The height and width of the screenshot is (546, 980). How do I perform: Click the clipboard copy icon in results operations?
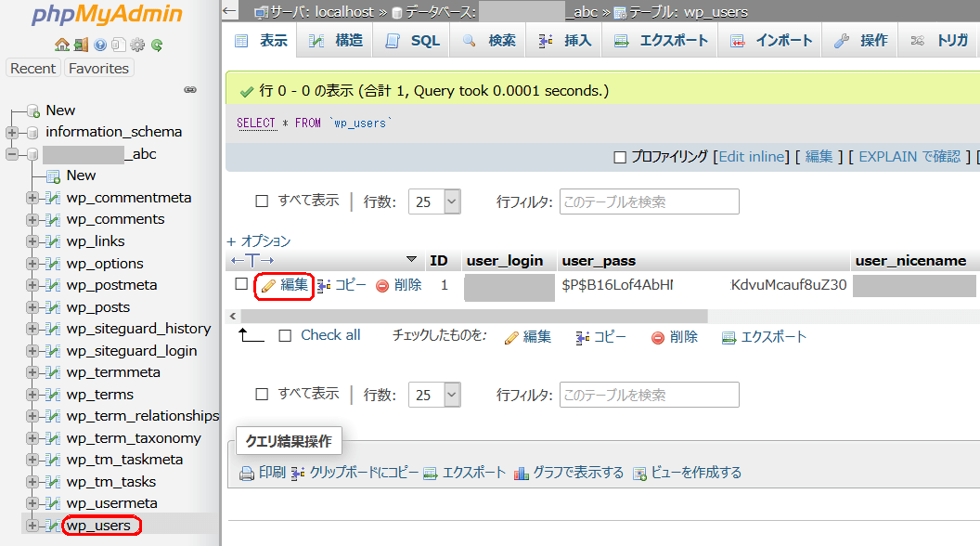tap(298, 474)
